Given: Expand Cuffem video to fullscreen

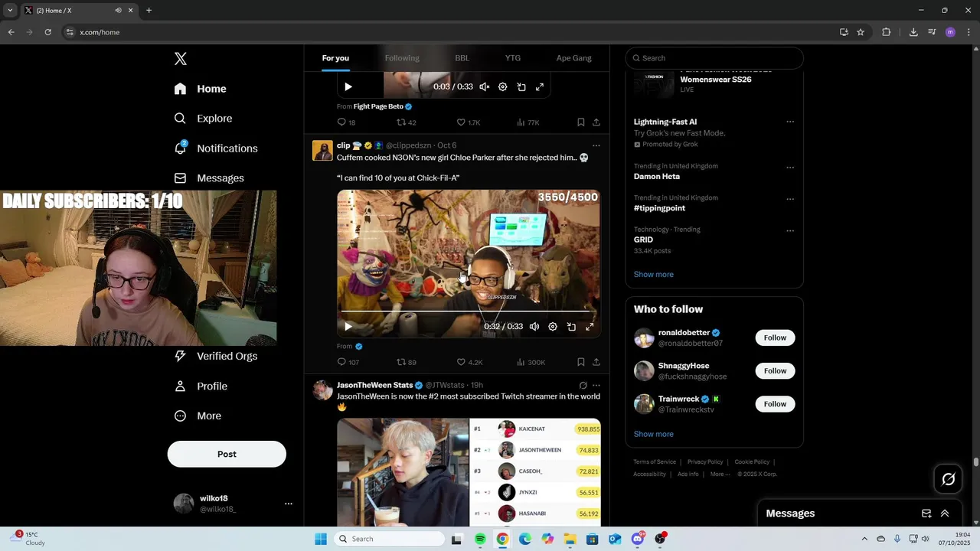Looking at the screenshot, I should [x=590, y=327].
